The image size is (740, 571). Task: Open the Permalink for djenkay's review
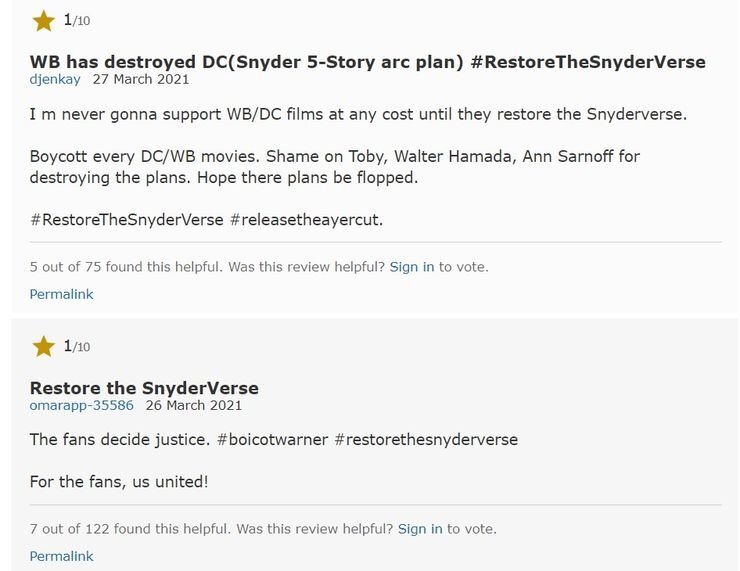(61, 294)
